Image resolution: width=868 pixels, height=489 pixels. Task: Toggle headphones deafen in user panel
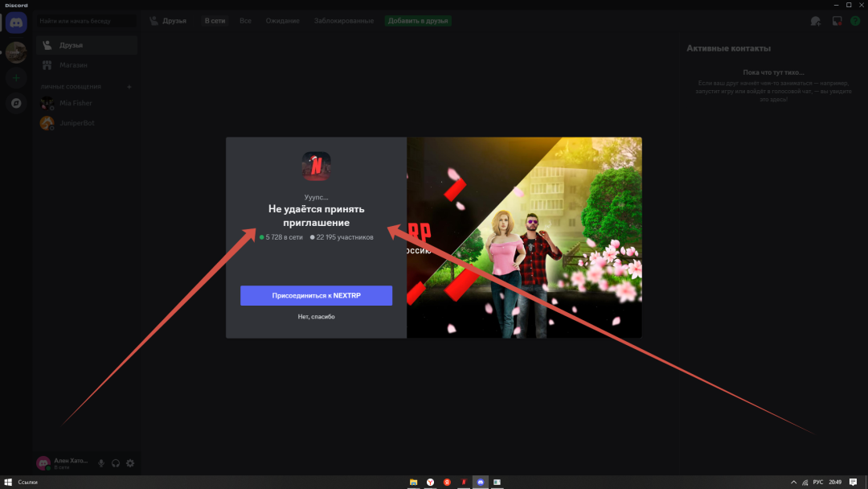pos(116,463)
